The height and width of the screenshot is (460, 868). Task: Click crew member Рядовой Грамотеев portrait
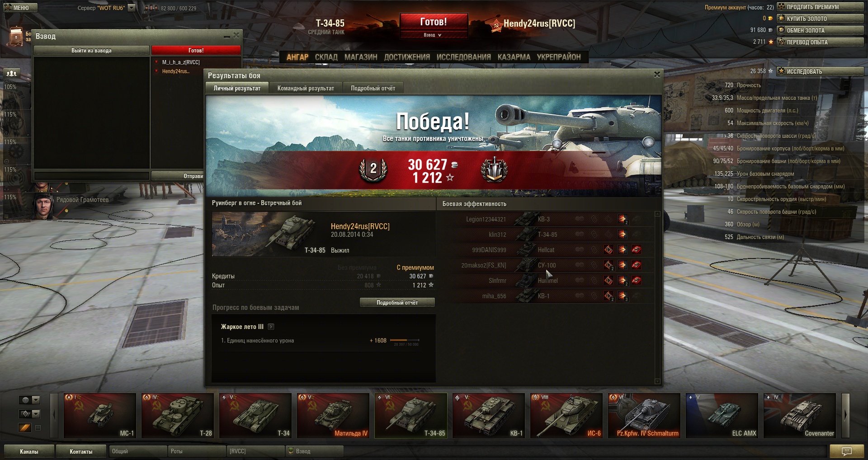[x=44, y=206]
